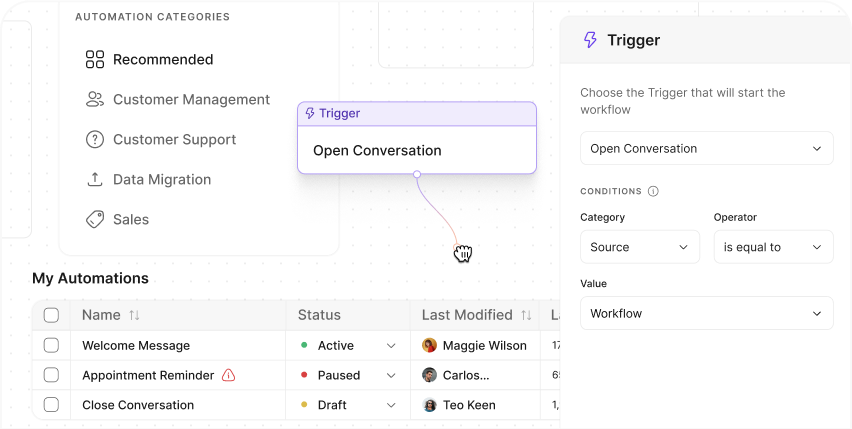
Task: Click the Open Conversation trigger node
Action: click(417, 138)
